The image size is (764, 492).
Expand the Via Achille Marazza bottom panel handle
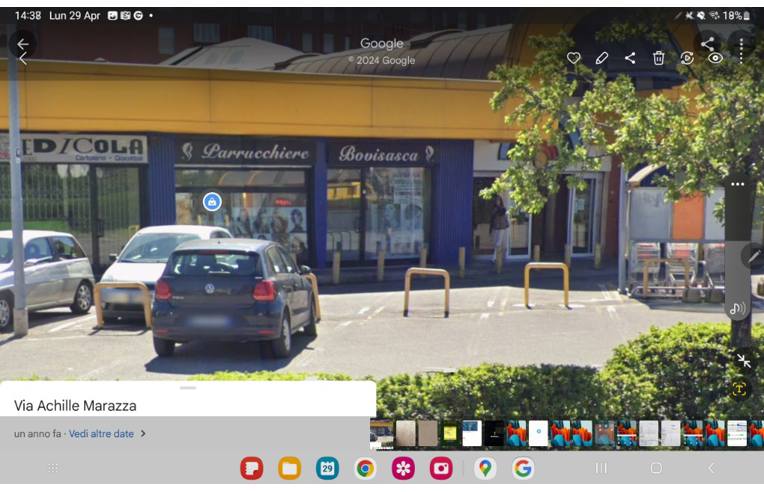(188, 387)
